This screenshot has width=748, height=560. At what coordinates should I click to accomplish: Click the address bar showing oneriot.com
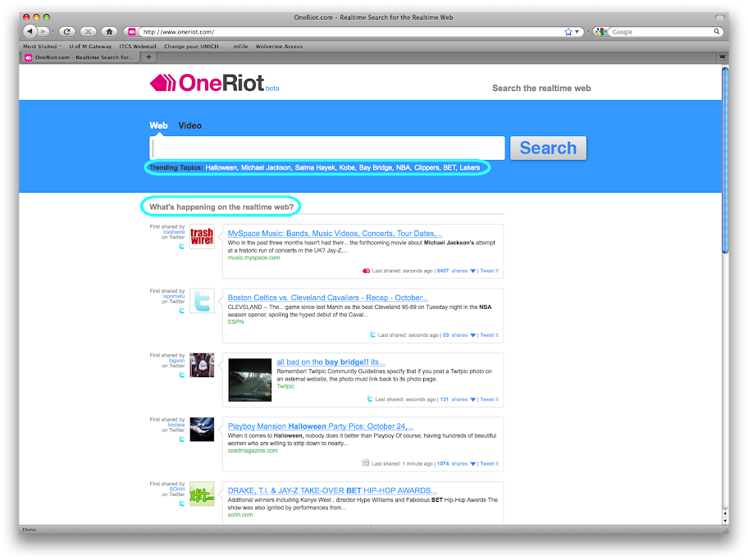click(x=352, y=31)
